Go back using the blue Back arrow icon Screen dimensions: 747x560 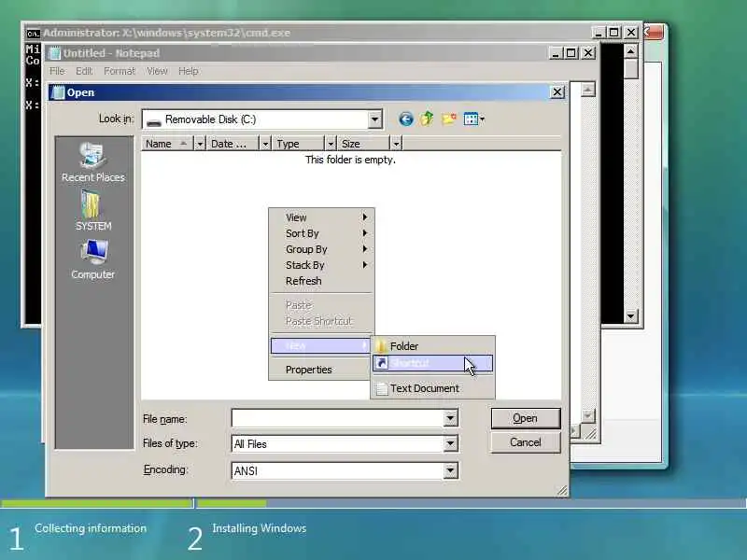click(x=405, y=119)
